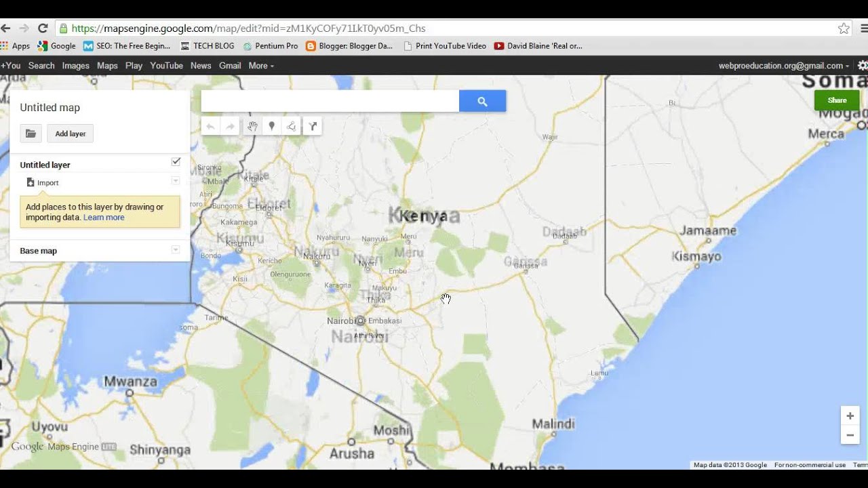This screenshot has height=488, width=868.
Task: Zoom out with the minus button
Action: click(x=850, y=435)
